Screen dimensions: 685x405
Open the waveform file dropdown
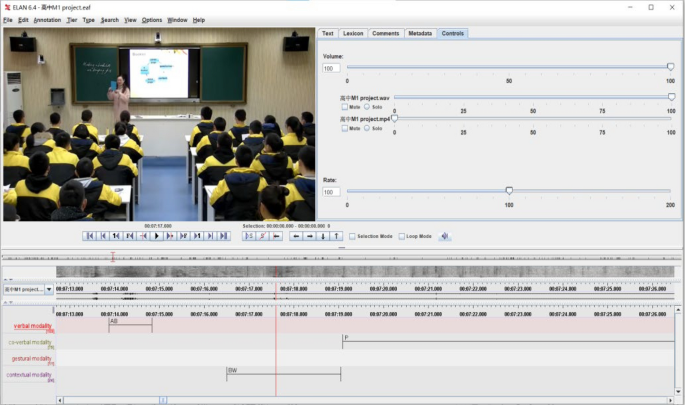[x=48, y=289]
